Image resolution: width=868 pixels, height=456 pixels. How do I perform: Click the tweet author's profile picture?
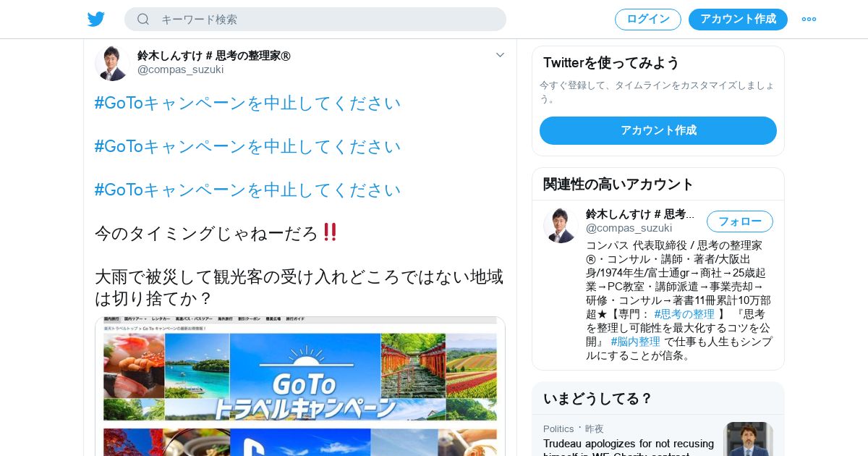point(112,63)
